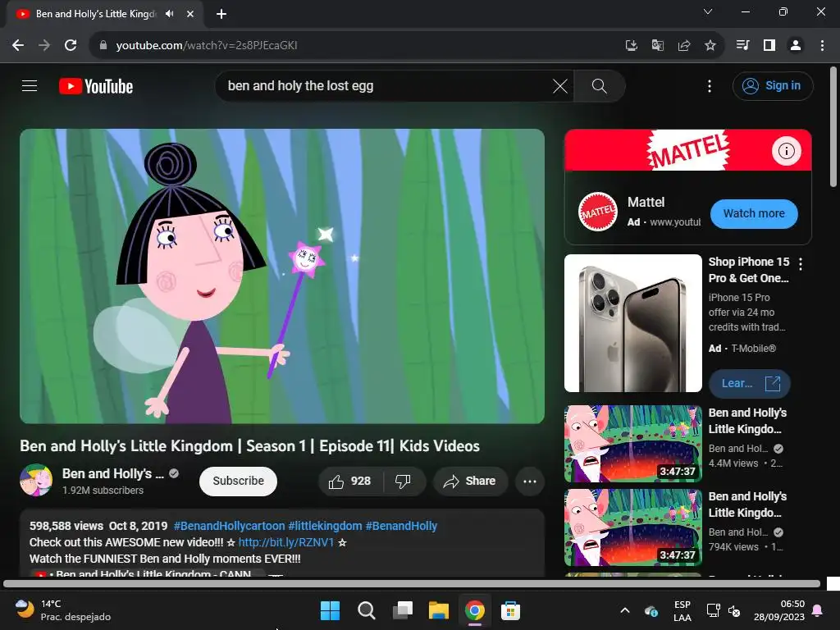Image resolution: width=840 pixels, height=630 pixels.
Task: Open Windows taskbar search
Action: [367, 610]
